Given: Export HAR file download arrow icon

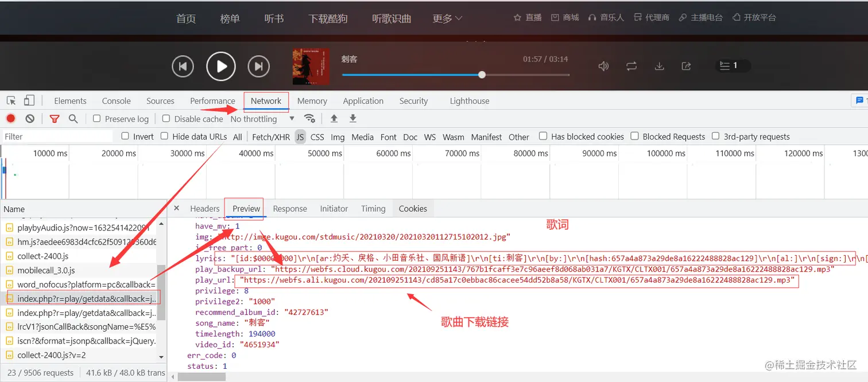Looking at the screenshot, I should (353, 119).
